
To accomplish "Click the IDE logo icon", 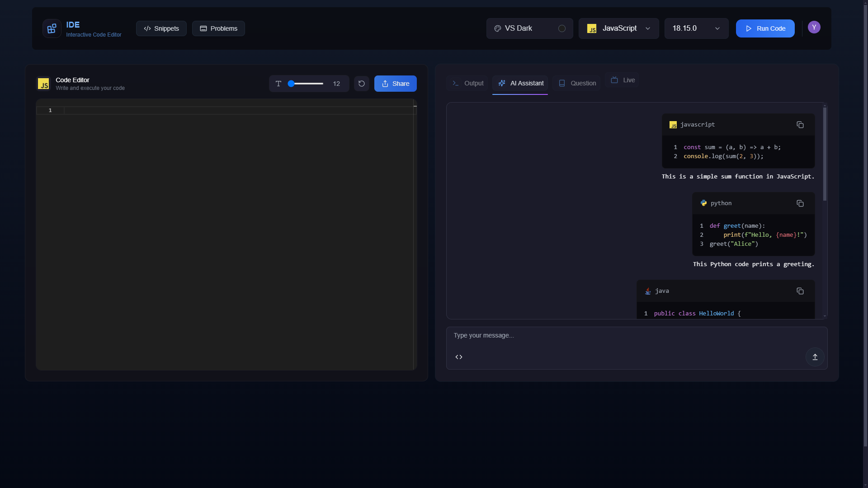I will [x=52, y=28].
